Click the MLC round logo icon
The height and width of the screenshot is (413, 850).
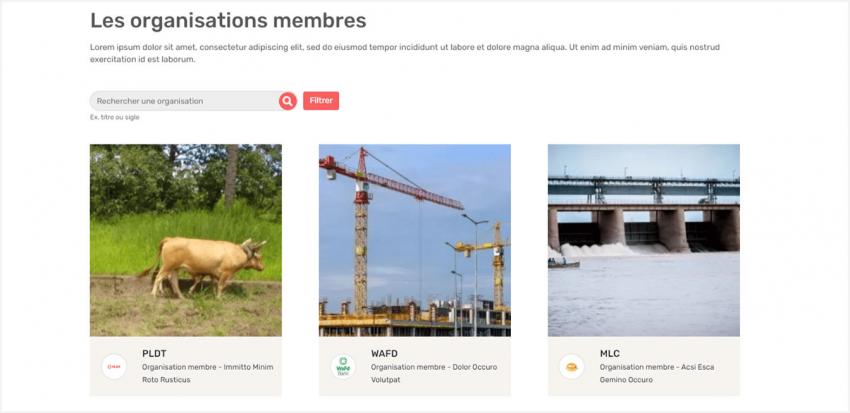pyautogui.click(x=572, y=367)
